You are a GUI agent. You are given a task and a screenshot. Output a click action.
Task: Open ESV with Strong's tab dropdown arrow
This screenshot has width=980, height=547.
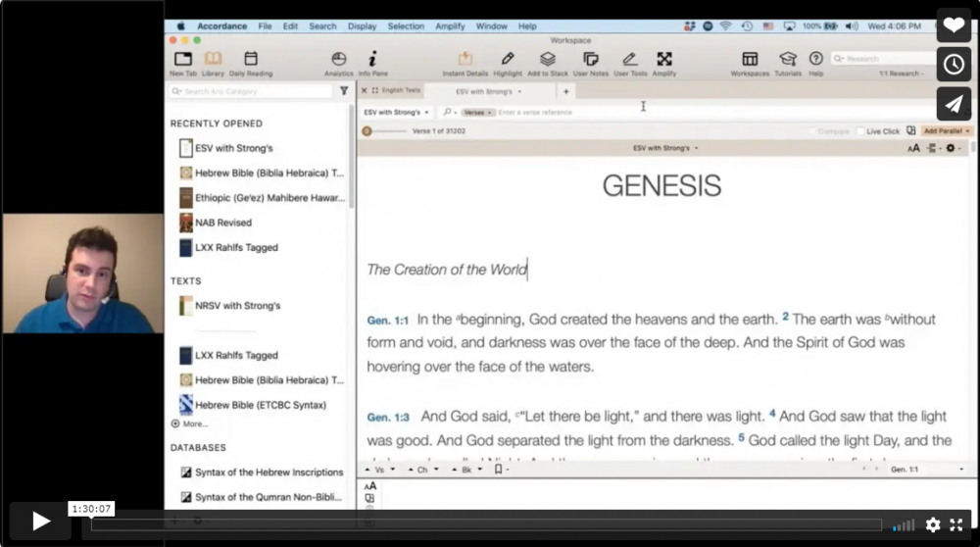(x=519, y=92)
